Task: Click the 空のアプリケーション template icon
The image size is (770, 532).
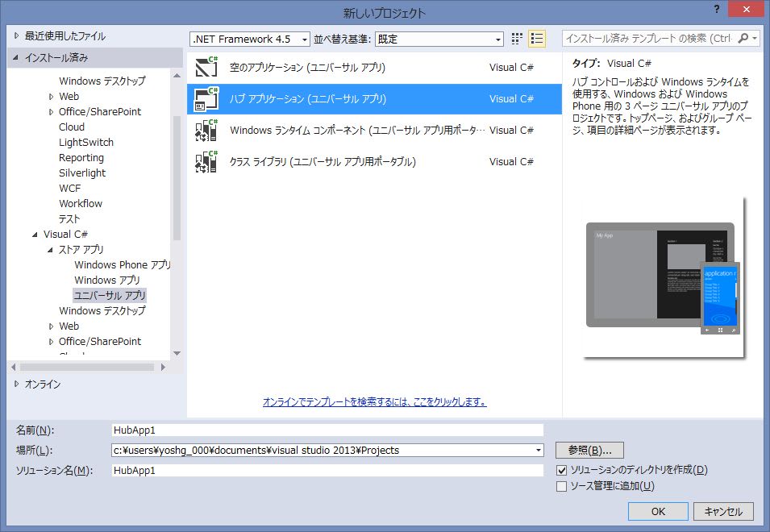Action: pyautogui.click(x=206, y=68)
